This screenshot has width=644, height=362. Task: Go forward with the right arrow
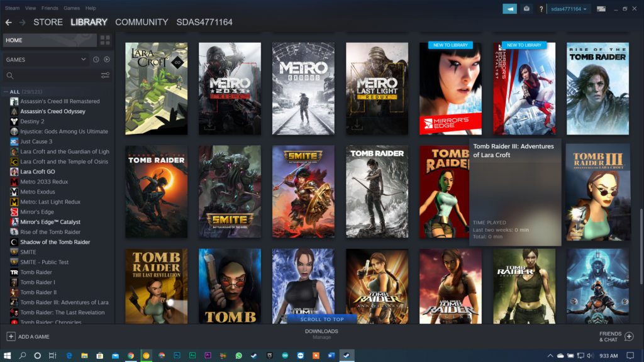tap(23, 23)
